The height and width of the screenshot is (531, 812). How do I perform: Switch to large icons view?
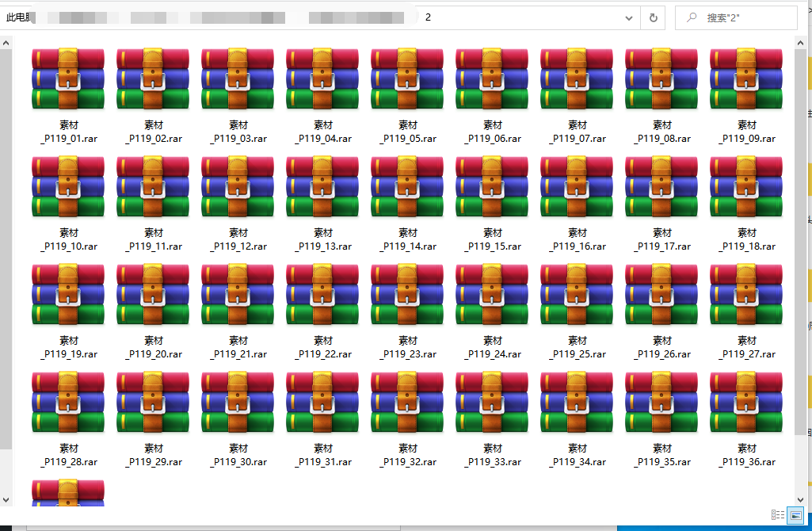[x=795, y=515]
